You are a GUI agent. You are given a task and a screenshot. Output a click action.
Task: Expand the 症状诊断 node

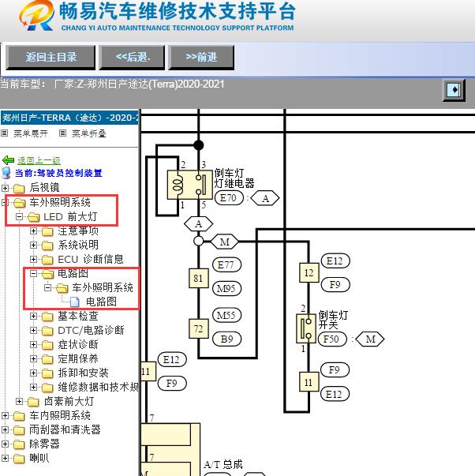point(33,344)
